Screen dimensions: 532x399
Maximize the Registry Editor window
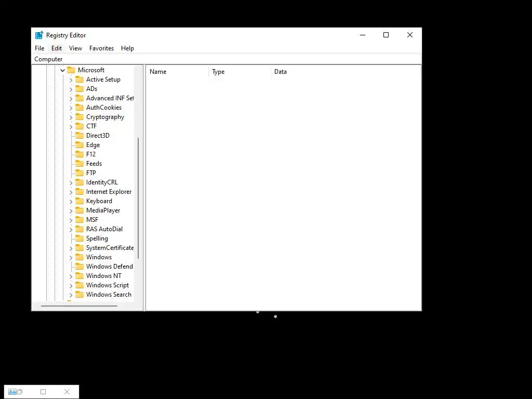[386, 35]
